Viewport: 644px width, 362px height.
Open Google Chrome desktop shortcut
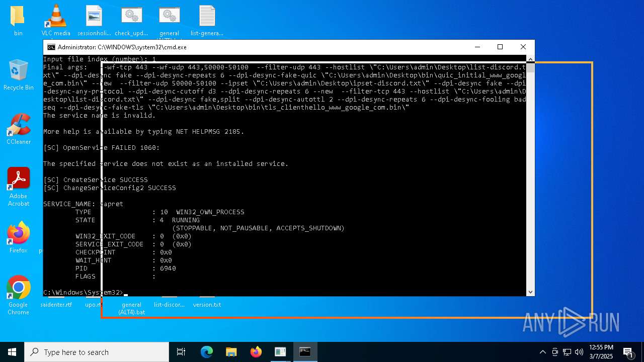pyautogui.click(x=19, y=295)
